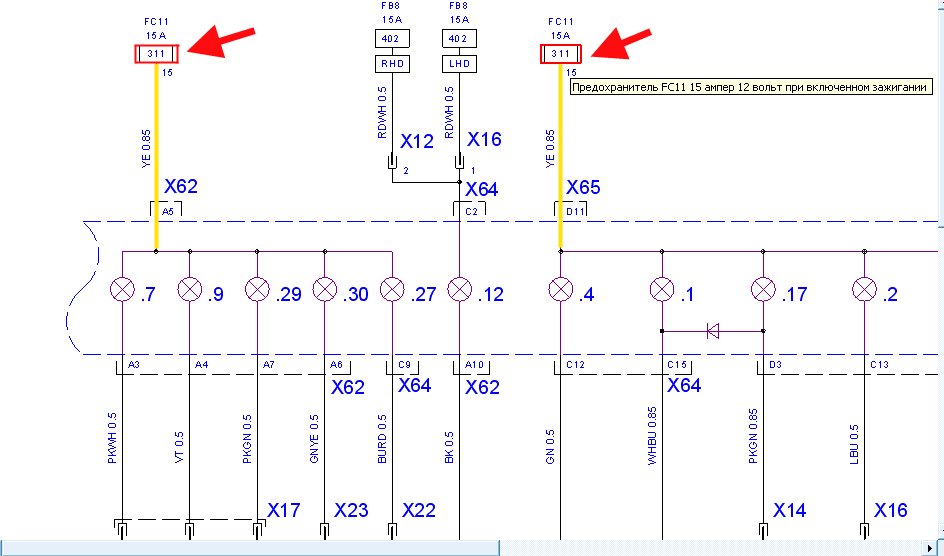Viewport: 944px width, 556px height.
Task: Click the X65 connector label
Action: point(583,187)
